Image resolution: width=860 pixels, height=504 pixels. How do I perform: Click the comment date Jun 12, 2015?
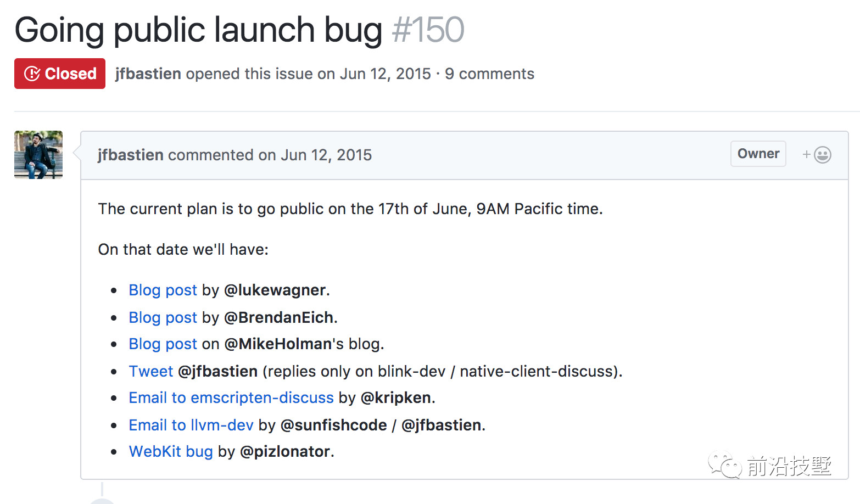point(326,155)
